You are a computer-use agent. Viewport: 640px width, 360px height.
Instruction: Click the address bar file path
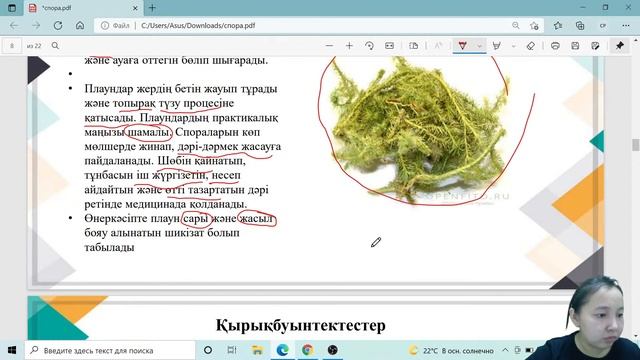[x=198, y=25]
